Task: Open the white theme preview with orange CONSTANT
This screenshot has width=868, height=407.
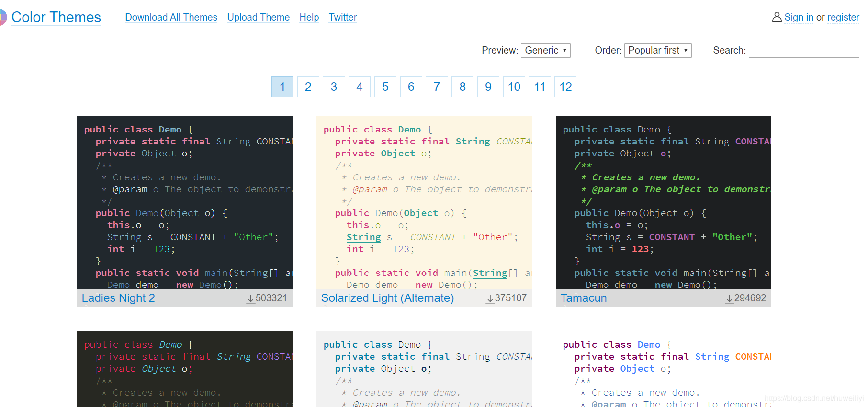Action: coord(664,369)
